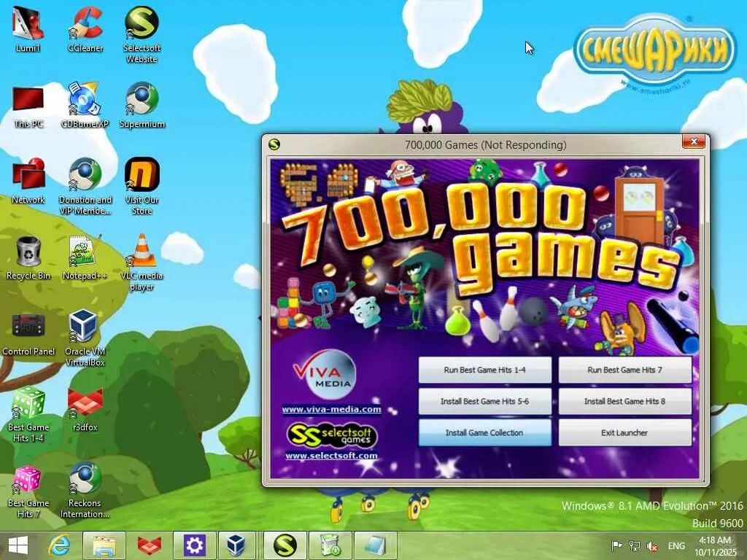The width and height of the screenshot is (747, 560).
Task: Open the gear settings taskbar icon
Action: point(194,545)
